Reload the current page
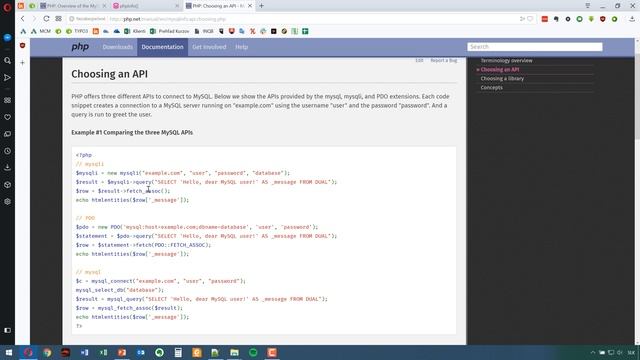Image resolution: width=640 pixels, height=360 pixels. click(x=46, y=19)
